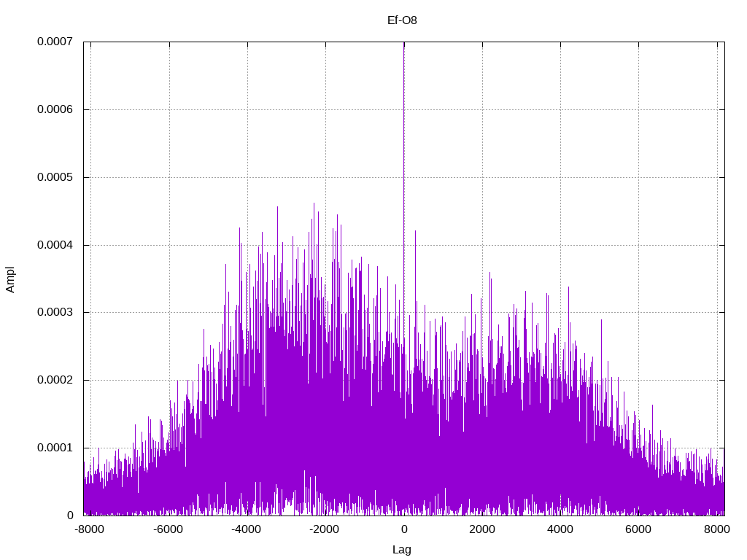Click the x-axis tick label -2000
This screenshot has height=560, width=747.
325,529
